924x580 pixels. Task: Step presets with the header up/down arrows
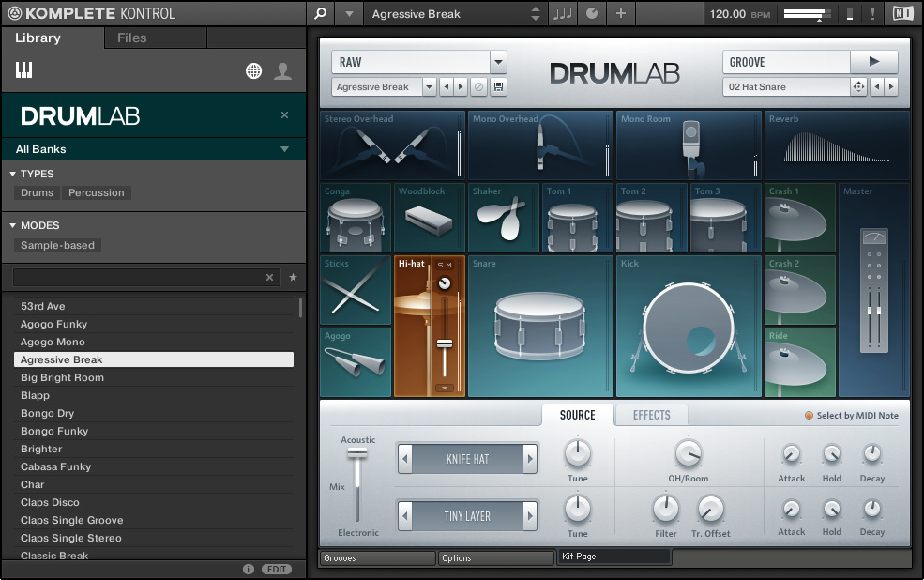click(x=535, y=13)
